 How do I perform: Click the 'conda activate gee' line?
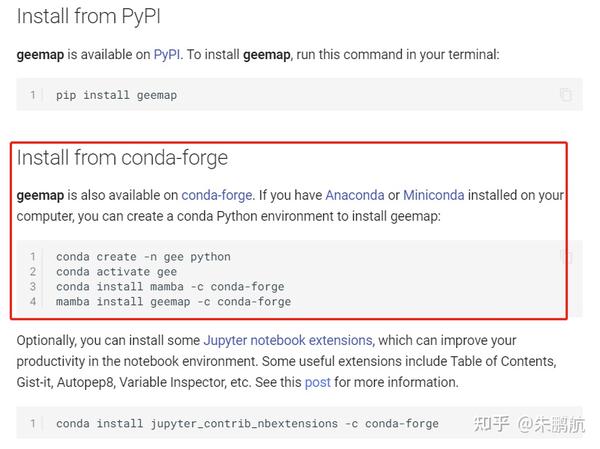[116, 272]
